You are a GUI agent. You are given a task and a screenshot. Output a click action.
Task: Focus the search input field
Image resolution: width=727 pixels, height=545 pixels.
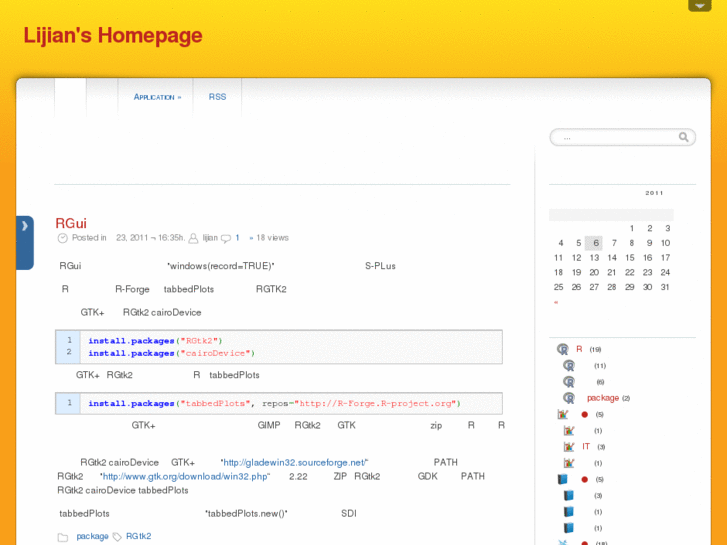(x=622, y=137)
